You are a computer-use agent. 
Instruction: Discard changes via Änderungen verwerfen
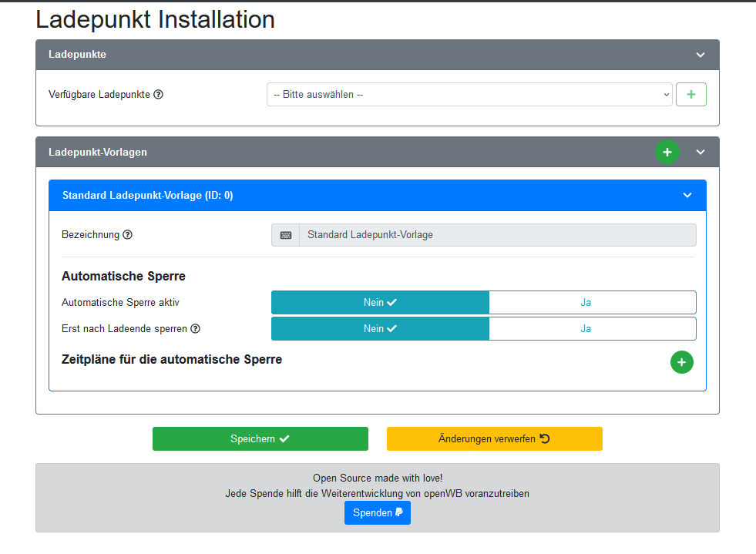[494, 438]
